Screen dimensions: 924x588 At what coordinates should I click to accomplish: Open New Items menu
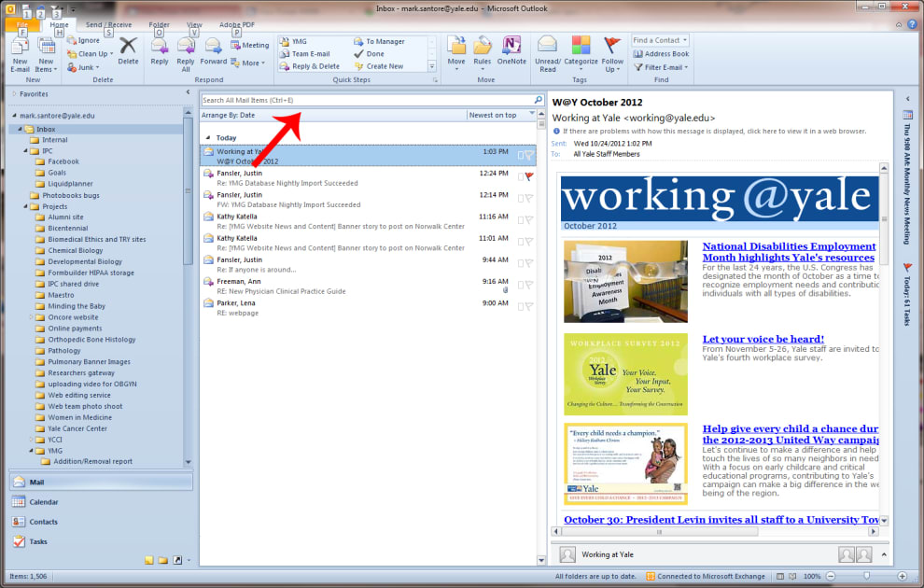tap(46, 55)
